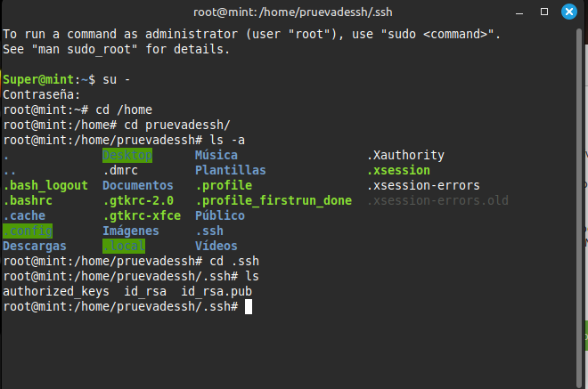The height and width of the screenshot is (389, 588).
Task: Click the id_rsa.pub file name
Action: point(216,291)
